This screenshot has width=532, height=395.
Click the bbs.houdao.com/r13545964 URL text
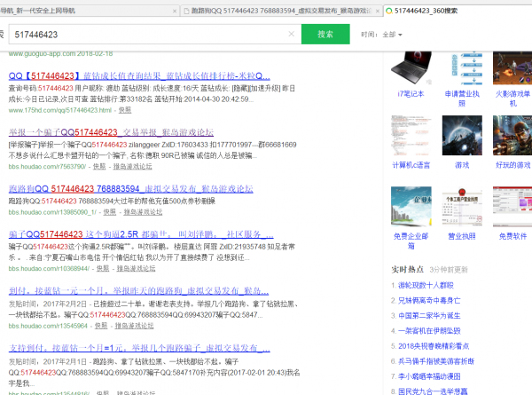pos(48,326)
